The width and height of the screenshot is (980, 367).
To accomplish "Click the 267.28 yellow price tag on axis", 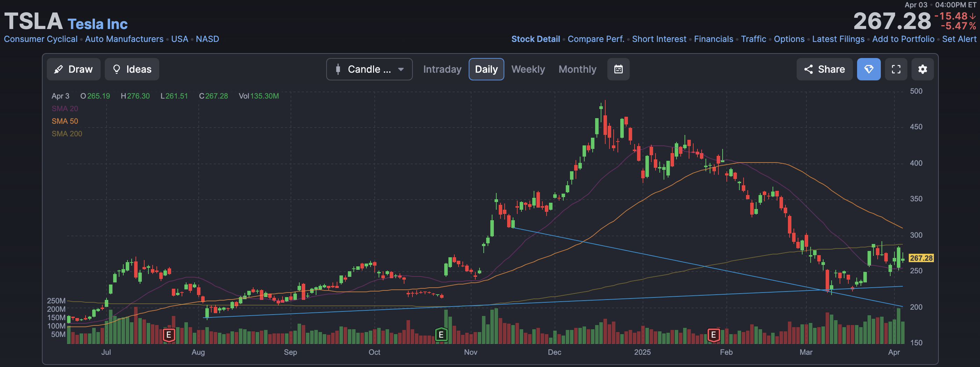I will tap(921, 258).
